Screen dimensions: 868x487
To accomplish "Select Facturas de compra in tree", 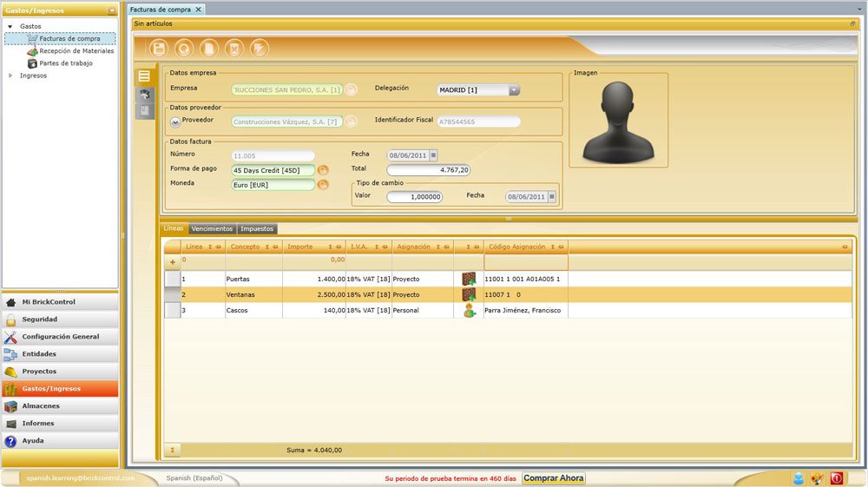I will pos(61,39).
